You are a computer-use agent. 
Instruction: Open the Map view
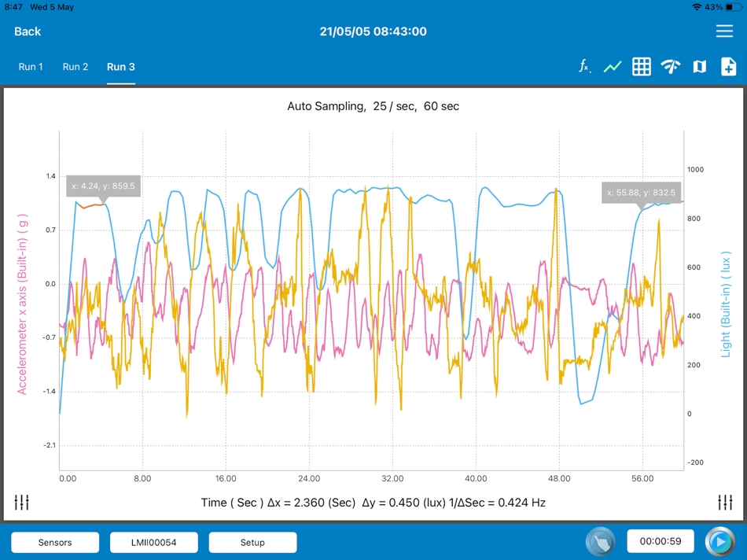700,67
